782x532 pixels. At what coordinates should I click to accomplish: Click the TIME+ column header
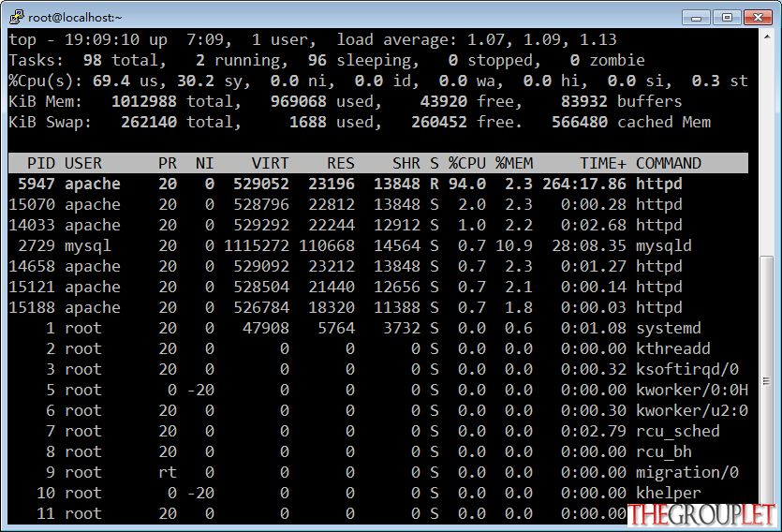pos(602,163)
